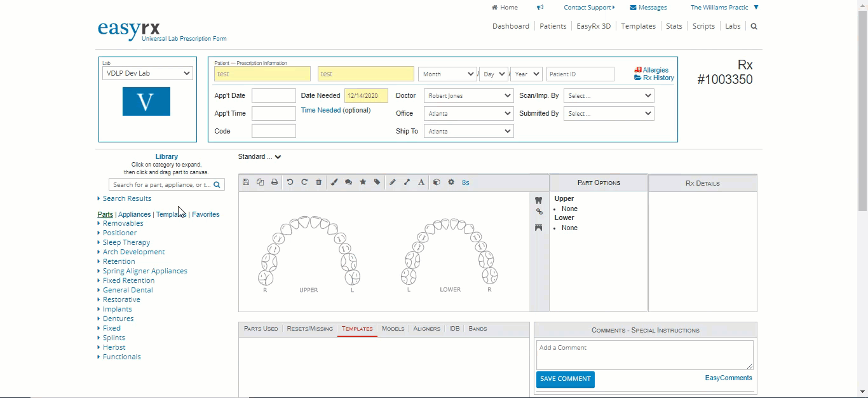868x398 pixels.
Task: Open EasyRx 3D in top navigation
Action: pos(593,26)
